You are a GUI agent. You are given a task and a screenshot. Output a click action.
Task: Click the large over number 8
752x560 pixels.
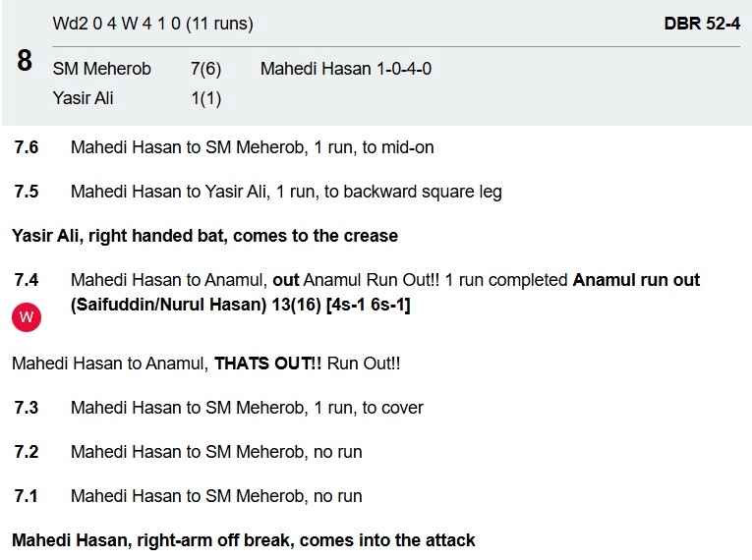pos(25,61)
